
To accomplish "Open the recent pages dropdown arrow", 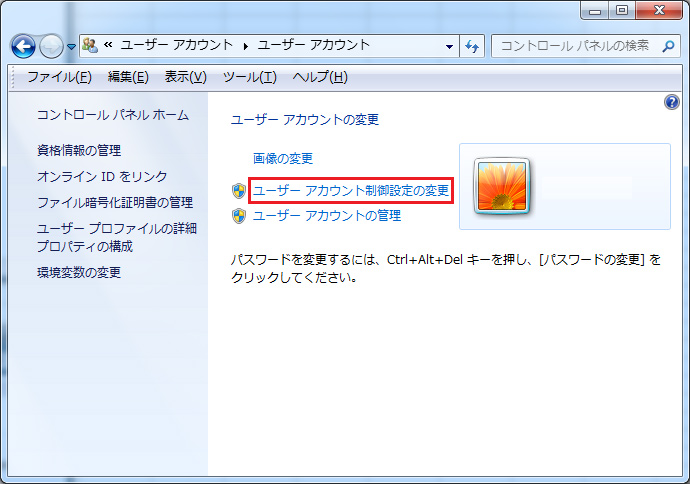I will 71,46.
